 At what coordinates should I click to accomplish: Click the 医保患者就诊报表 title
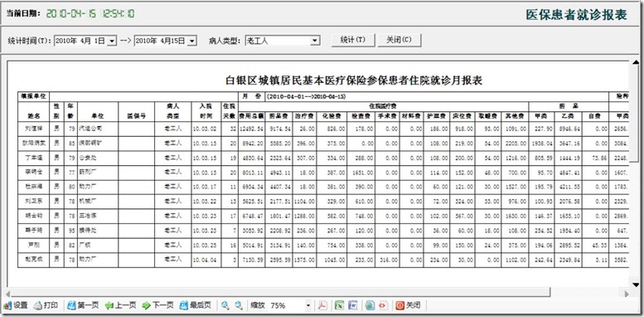point(576,15)
